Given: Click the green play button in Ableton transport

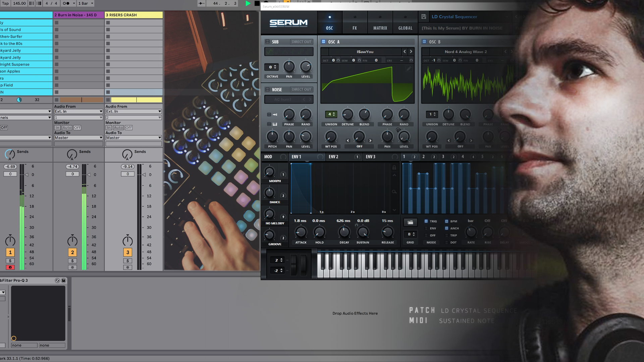Looking at the screenshot, I should click(x=248, y=3).
